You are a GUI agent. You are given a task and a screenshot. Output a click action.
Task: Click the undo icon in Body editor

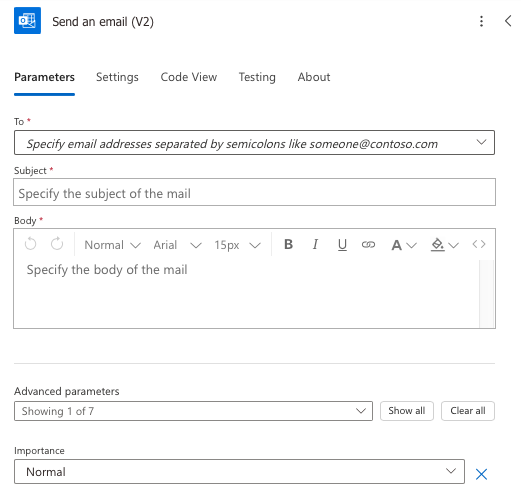pyautogui.click(x=30, y=244)
